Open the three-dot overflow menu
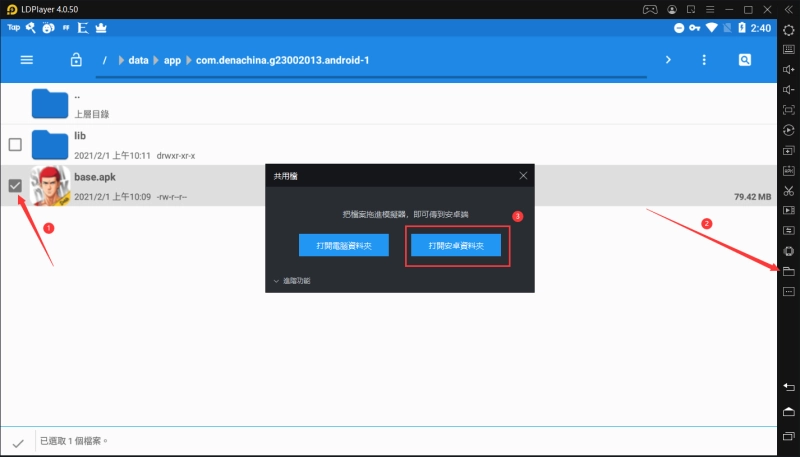The height and width of the screenshot is (457, 800). tap(704, 60)
